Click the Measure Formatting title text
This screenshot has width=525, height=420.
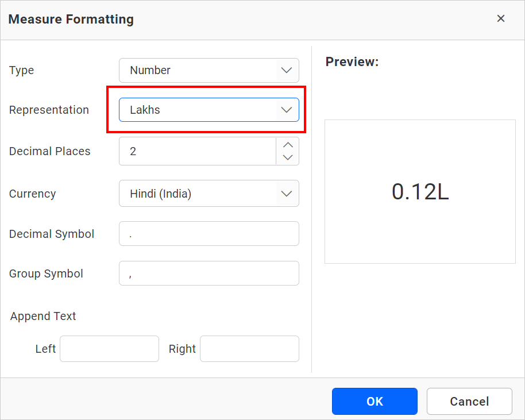point(71,19)
